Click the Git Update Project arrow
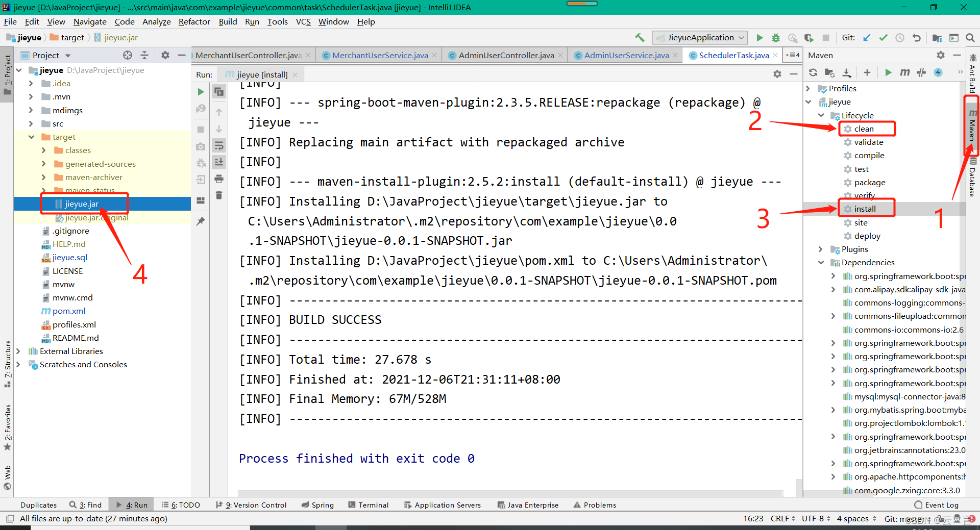The height and width of the screenshot is (530, 980). click(867, 38)
